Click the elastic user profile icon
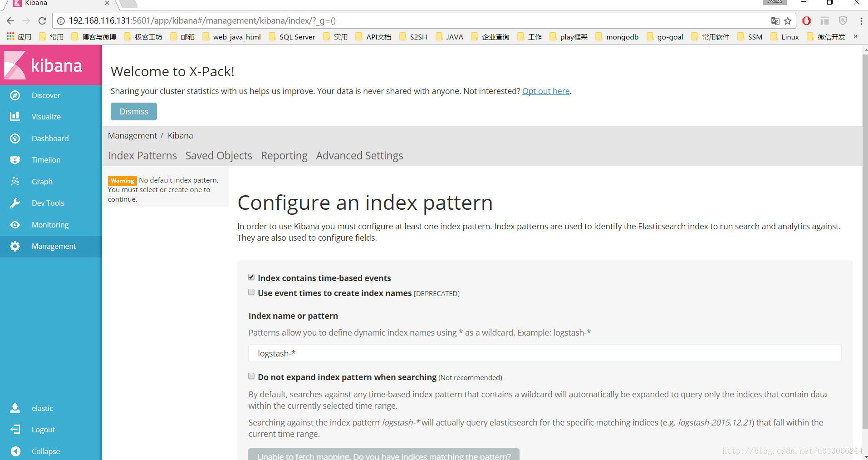The width and height of the screenshot is (868, 460). (15, 408)
